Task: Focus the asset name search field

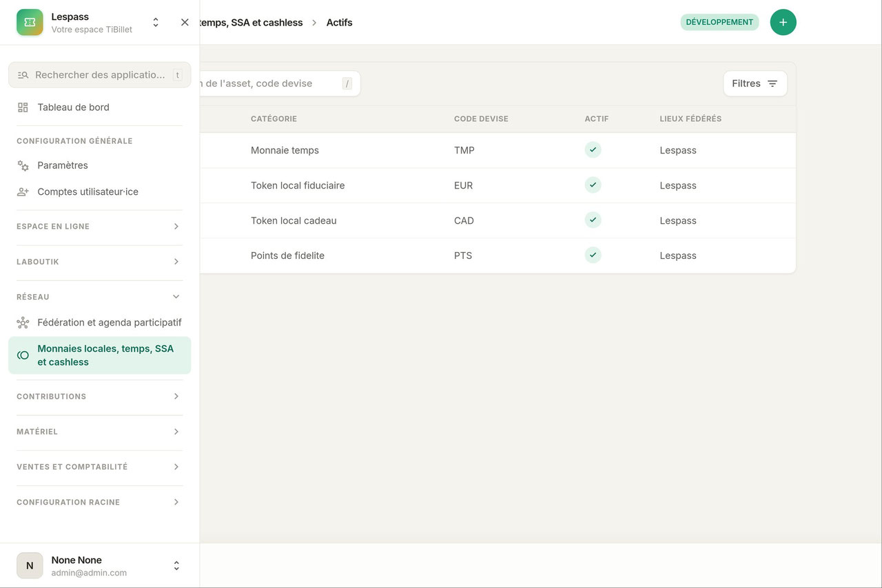Action: point(280,83)
